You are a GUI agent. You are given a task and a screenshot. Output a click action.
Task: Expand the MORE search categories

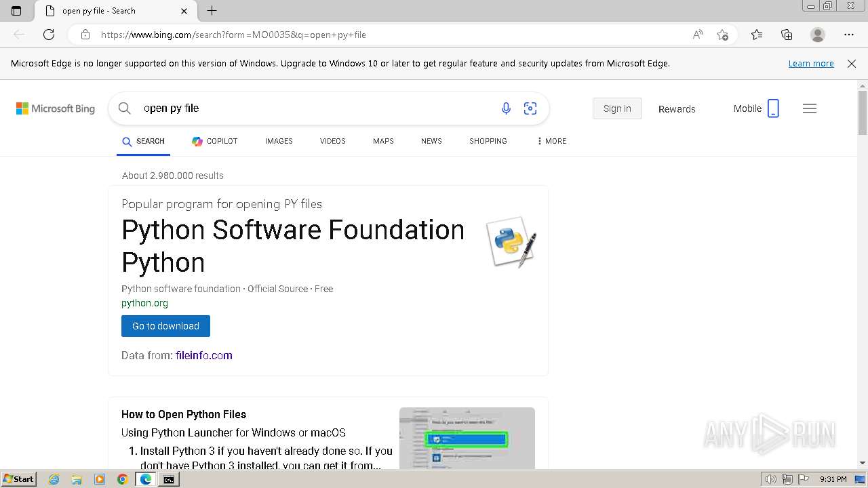[x=551, y=141]
